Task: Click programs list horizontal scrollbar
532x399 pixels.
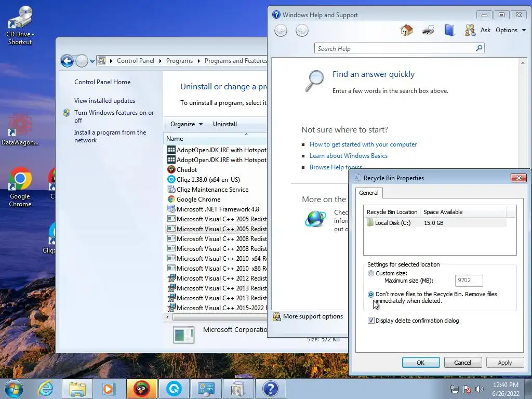Action: pyautogui.click(x=219, y=317)
